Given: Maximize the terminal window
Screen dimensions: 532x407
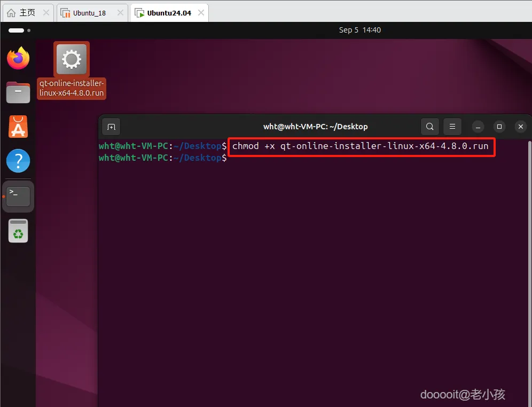Looking at the screenshot, I should click(499, 127).
